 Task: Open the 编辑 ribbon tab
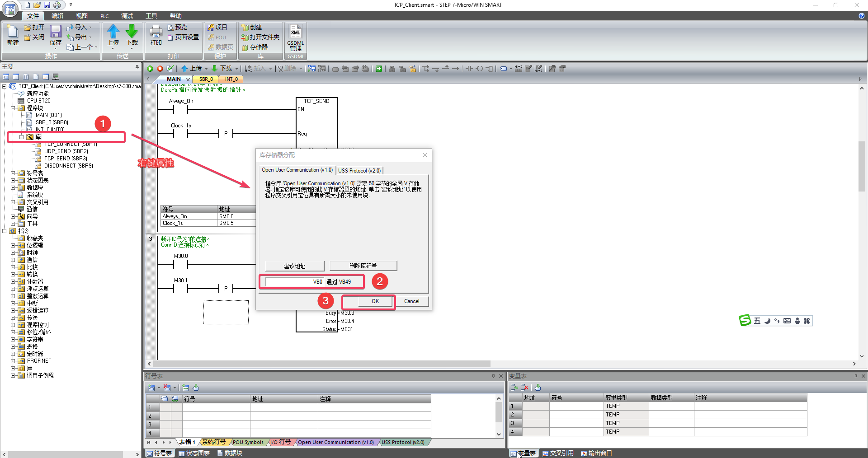[57, 16]
